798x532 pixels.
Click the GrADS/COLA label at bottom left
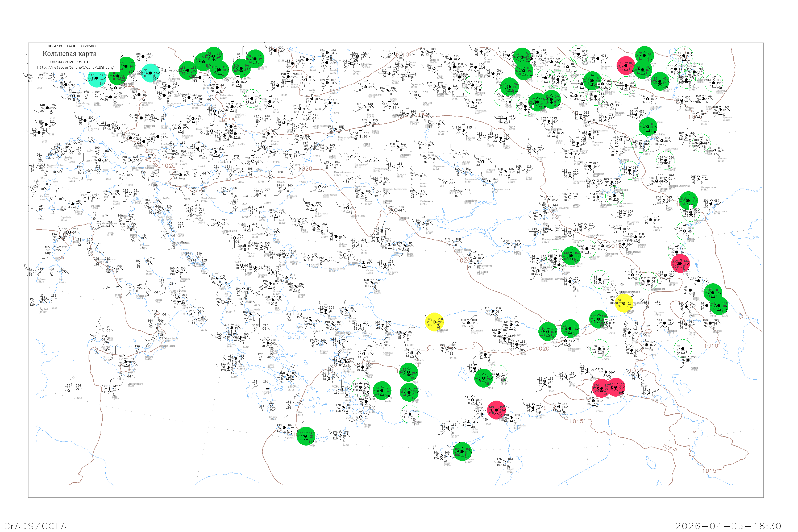[x=35, y=526]
